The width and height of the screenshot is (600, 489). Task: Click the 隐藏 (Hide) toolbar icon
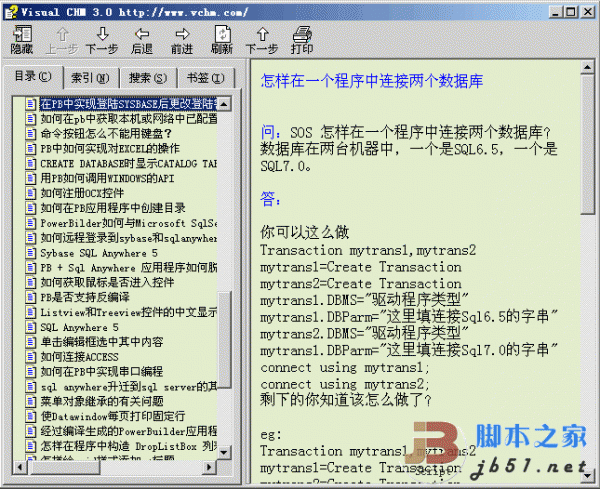coord(22,39)
